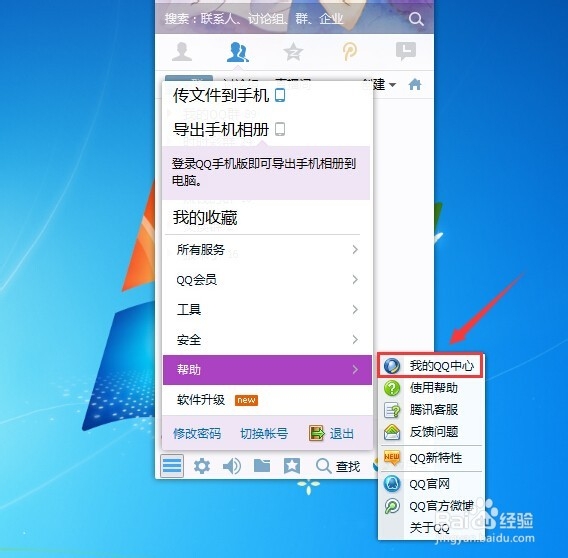
Task: Choose 腾讯客服 in help submenu
Action: click(430, 410)
